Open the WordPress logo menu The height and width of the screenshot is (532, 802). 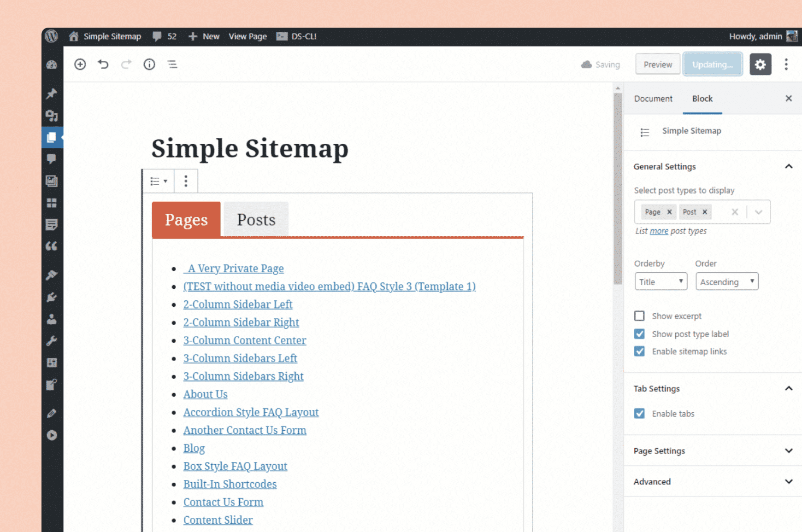(52, 36)
